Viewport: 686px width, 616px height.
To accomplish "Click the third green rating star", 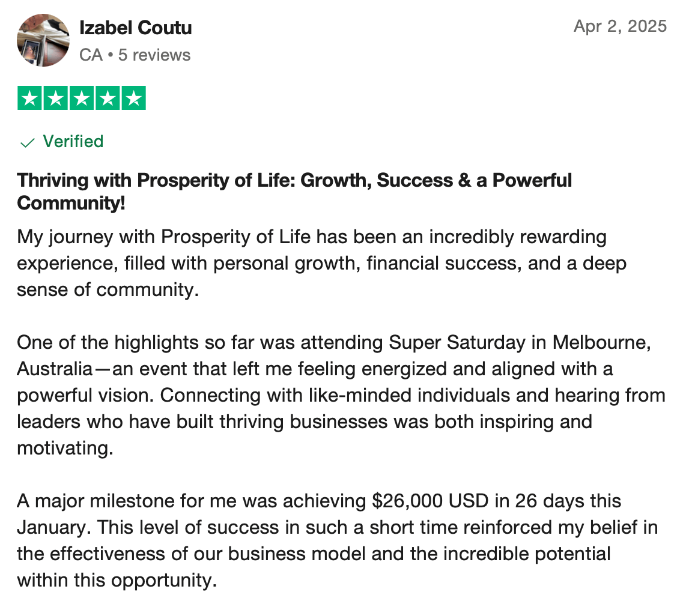I will [x=82, y=98].
